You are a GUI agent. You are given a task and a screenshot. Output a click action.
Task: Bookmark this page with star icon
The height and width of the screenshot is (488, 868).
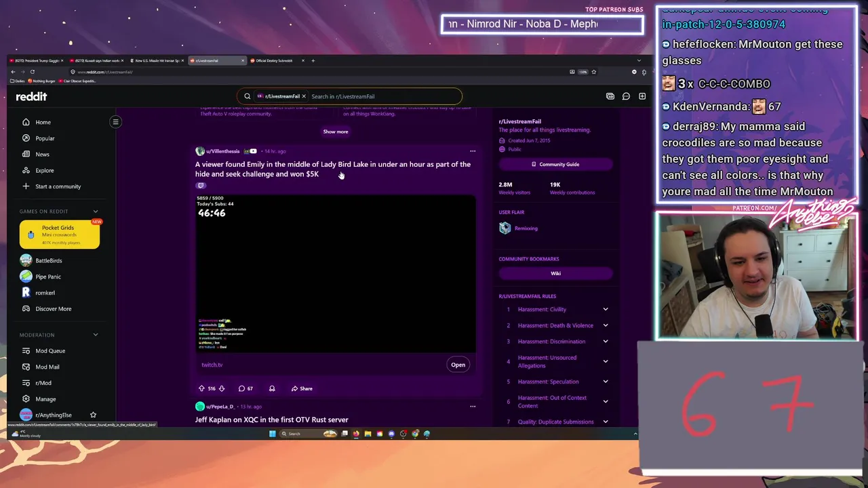[593, 72]
